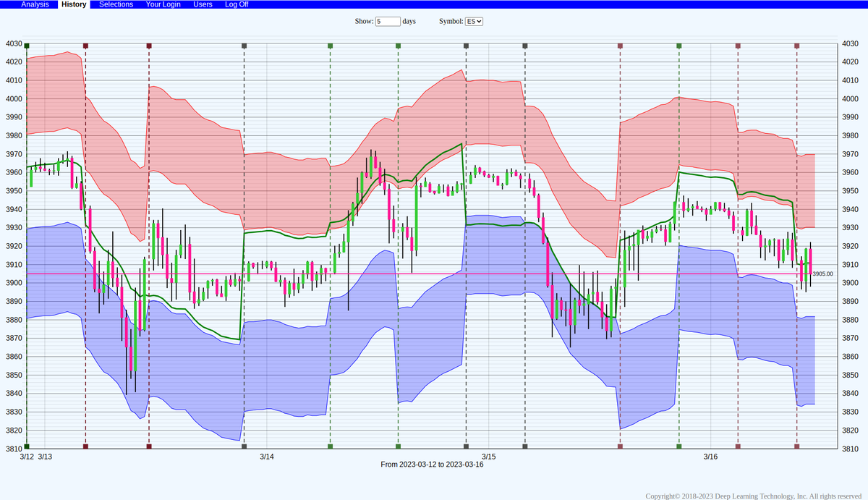Viewport: 868px width, 500px height.
Task: Click the "days" label after the field
Action: pyautogui.click(x=409, y=22)
